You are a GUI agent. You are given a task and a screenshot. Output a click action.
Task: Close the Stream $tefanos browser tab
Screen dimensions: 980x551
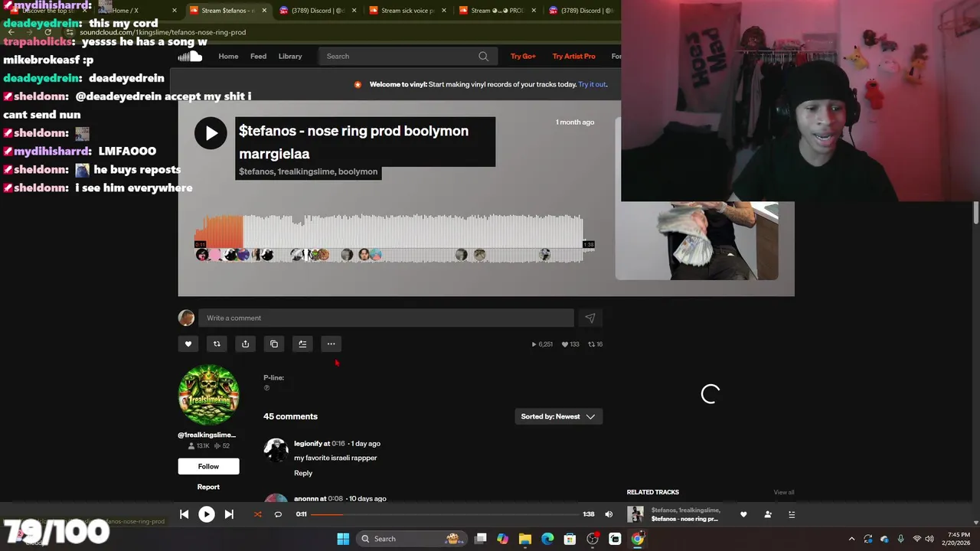(x=264, y=10)
